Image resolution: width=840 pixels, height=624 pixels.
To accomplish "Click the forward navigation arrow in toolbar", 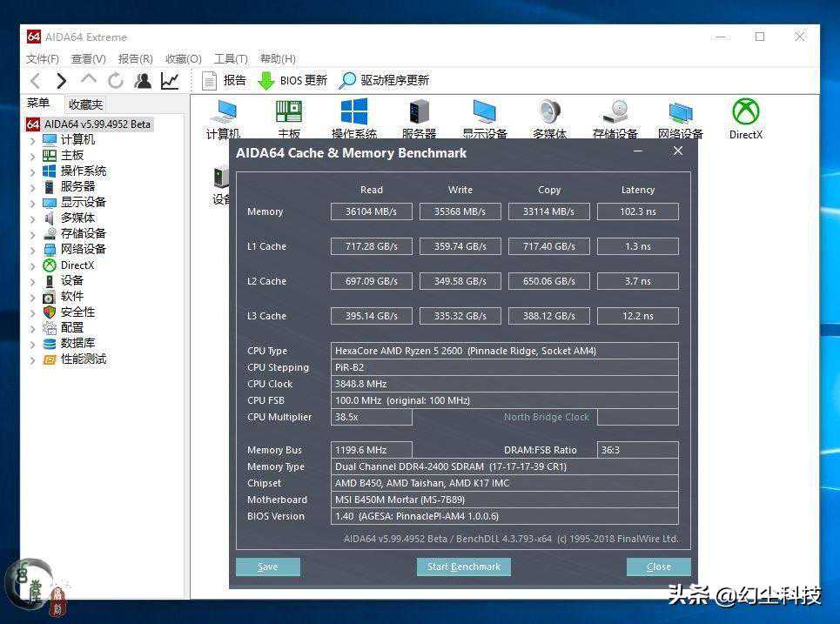I will tap(61, 81).
